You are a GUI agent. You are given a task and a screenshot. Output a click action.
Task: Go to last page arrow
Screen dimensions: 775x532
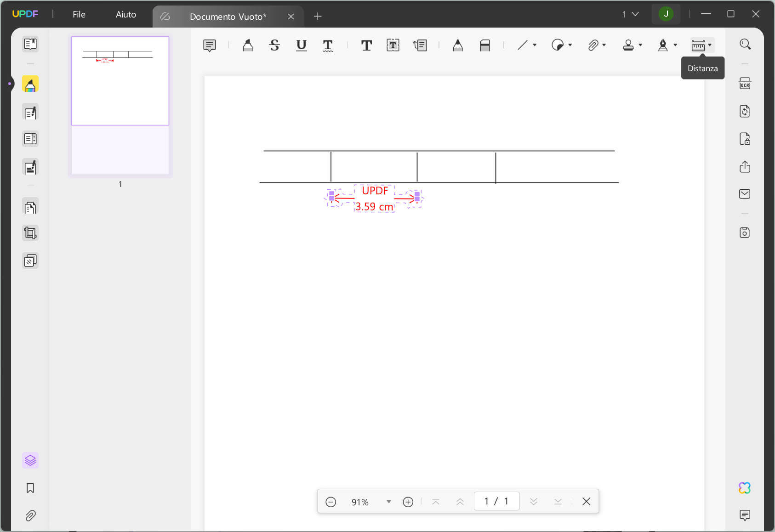(558, 502)
